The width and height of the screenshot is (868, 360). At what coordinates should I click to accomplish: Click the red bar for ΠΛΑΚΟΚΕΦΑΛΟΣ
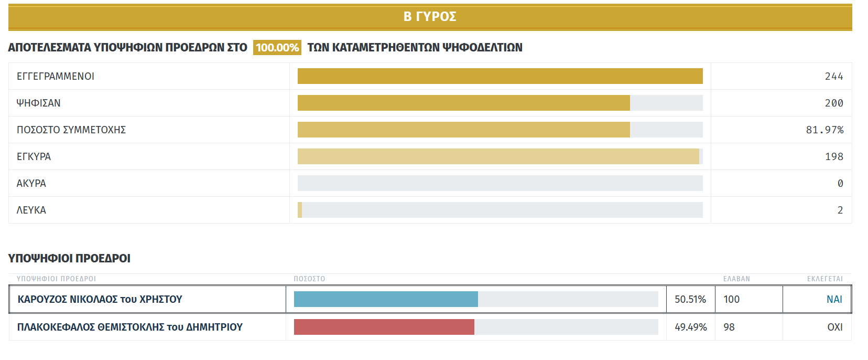coord(384,327)
